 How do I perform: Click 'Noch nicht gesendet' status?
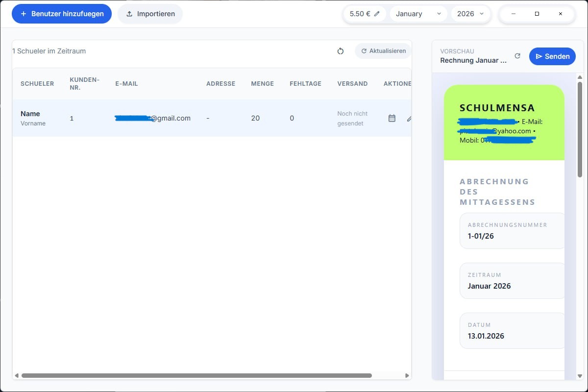(352, 118)
